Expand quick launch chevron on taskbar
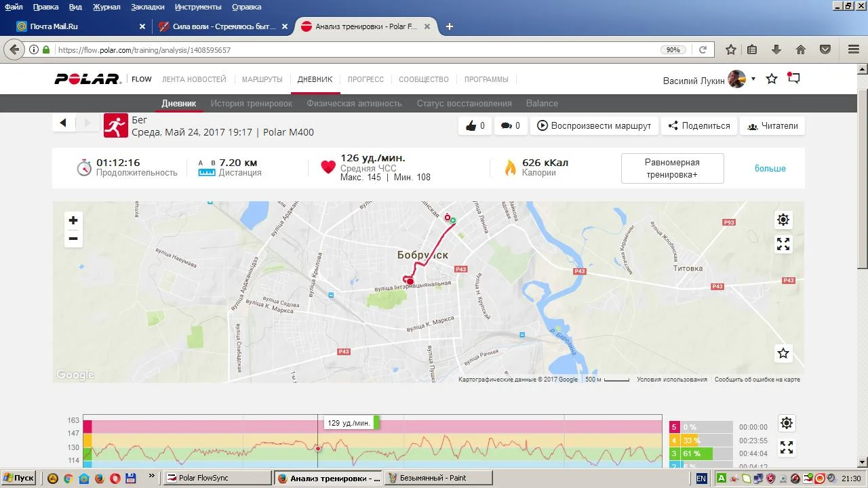The width and height of the screenshot is (868, 488). tap(151, 477)
